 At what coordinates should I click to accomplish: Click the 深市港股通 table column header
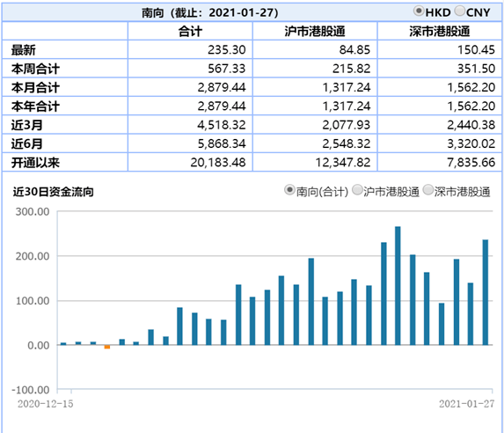coord(440,31)
